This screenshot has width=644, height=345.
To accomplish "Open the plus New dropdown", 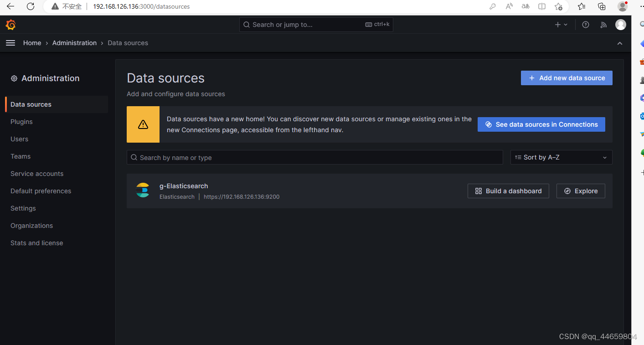I will [x=561, y=25].
